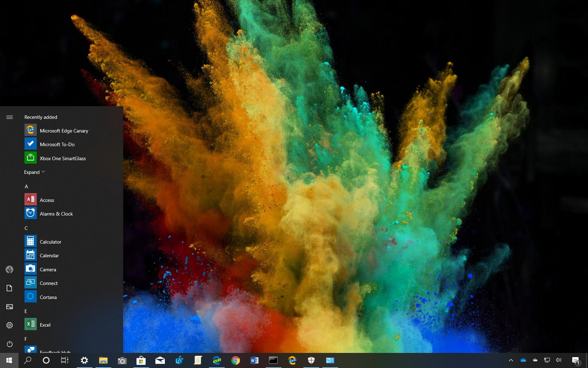
Task: Open Windows Security shield on taskbar
Action: tap(311, 360)
